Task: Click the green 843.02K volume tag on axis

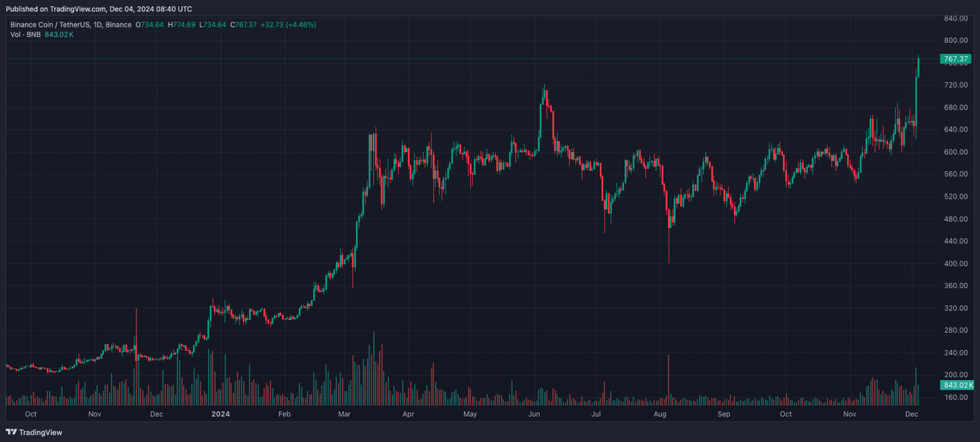Action: click(x=957, y=385)
